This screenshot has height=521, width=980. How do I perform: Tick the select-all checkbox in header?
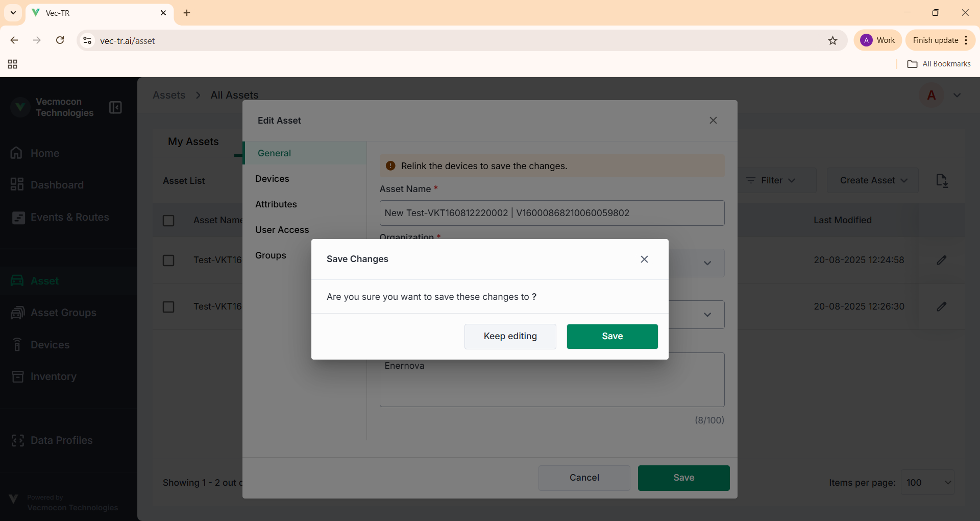click(168, 220)
